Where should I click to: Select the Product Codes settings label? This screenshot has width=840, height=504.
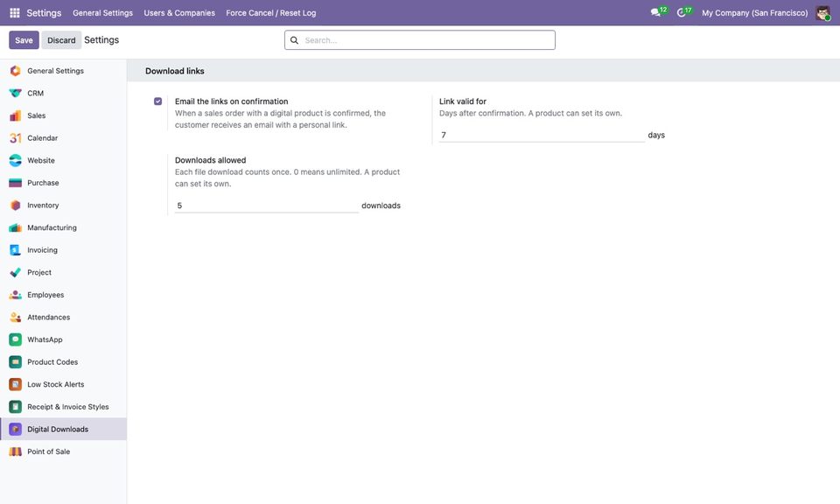point(52,362)
